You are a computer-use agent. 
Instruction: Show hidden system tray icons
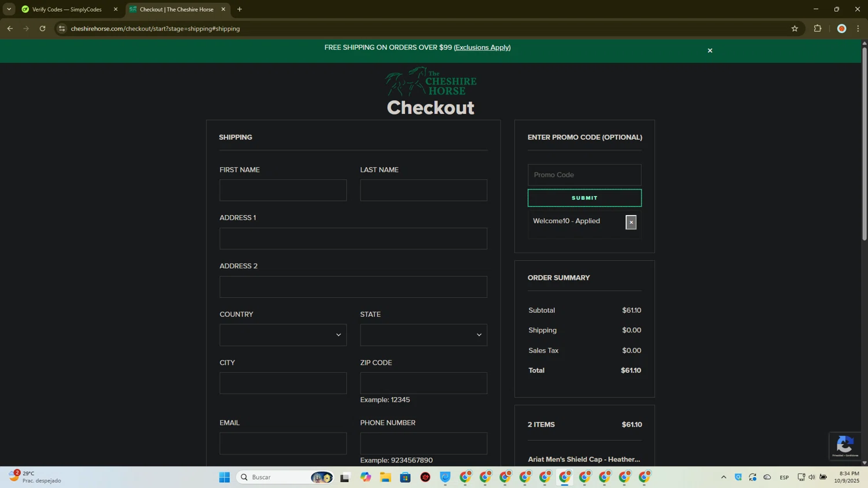coord(723,477)
